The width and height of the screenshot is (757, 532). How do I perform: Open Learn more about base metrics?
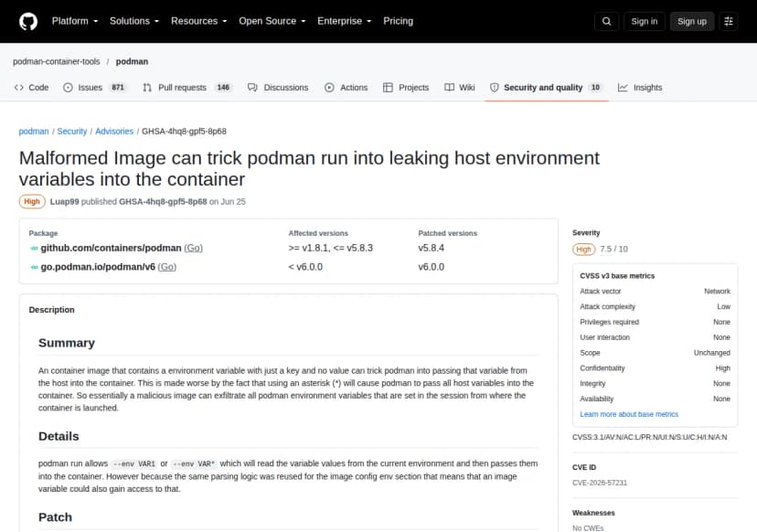pos(629,414)
